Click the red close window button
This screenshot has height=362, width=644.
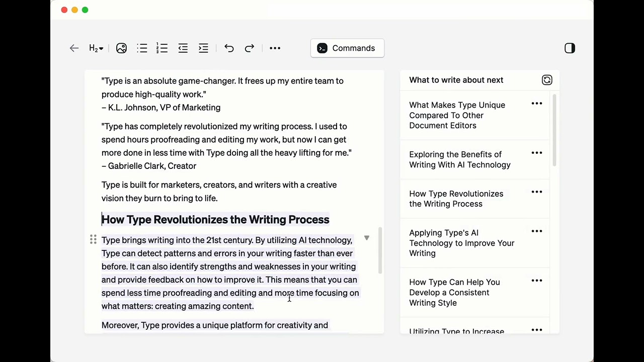pos(64,10)
